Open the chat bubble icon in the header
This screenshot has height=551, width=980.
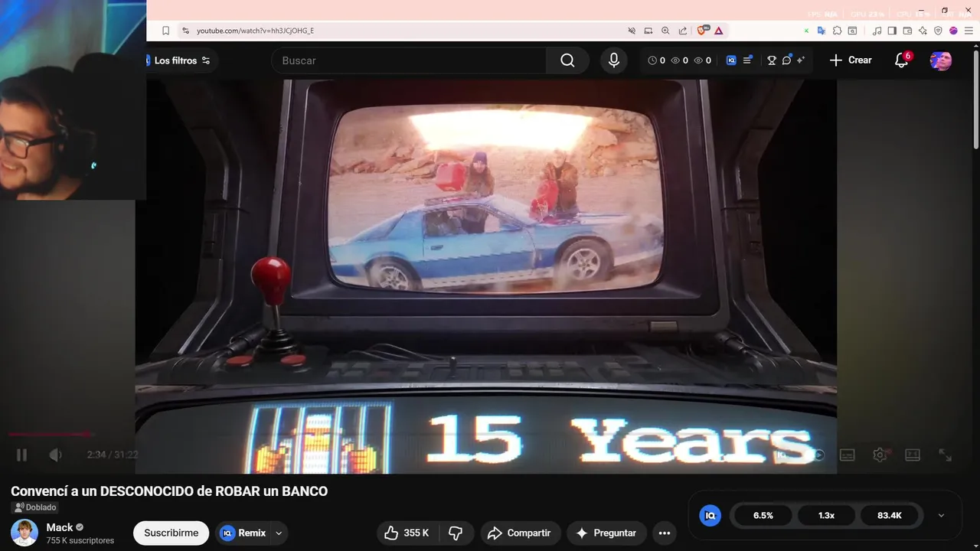click(x=786, y=60)
